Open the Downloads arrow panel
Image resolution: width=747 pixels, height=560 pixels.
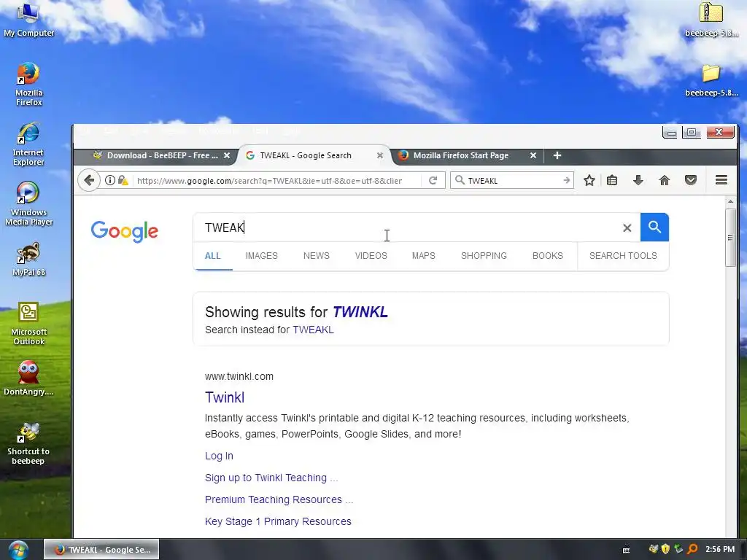(638, 181)
